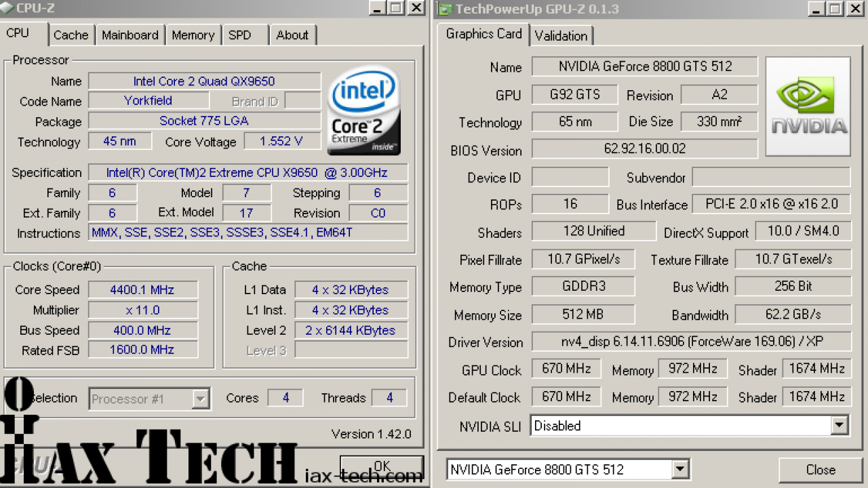
Task: Click the GPU Name field GeForce 8800 GTS 512
Action: click(645, 66)
